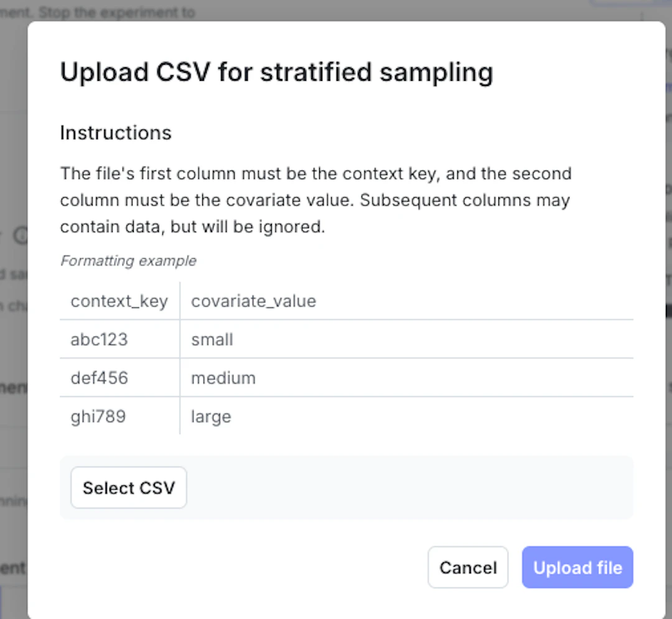Click dimmed "Stop the experiment to" background text
Image resolution: width=672 pixels, height=619 pixels.
116,12
